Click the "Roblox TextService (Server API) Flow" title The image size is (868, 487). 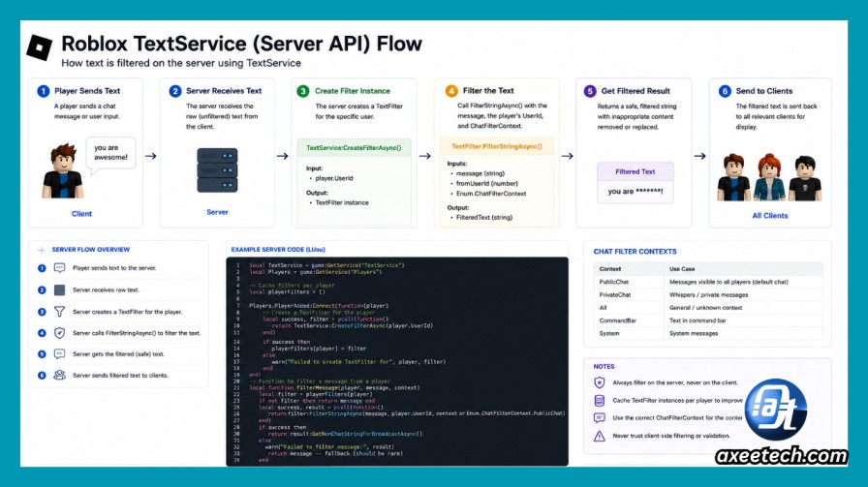(x=241, y=44)
